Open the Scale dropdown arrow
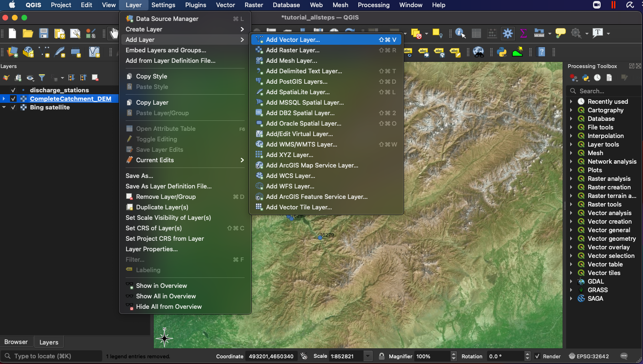The width and height of the screenshot is (643, 364). pyautogui.click(x=368, y=356)
